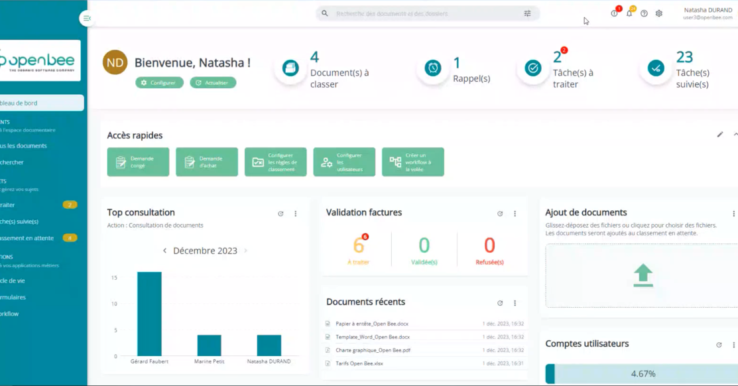Open Configurer les utilisateurs shortcut

pos(344,162)
